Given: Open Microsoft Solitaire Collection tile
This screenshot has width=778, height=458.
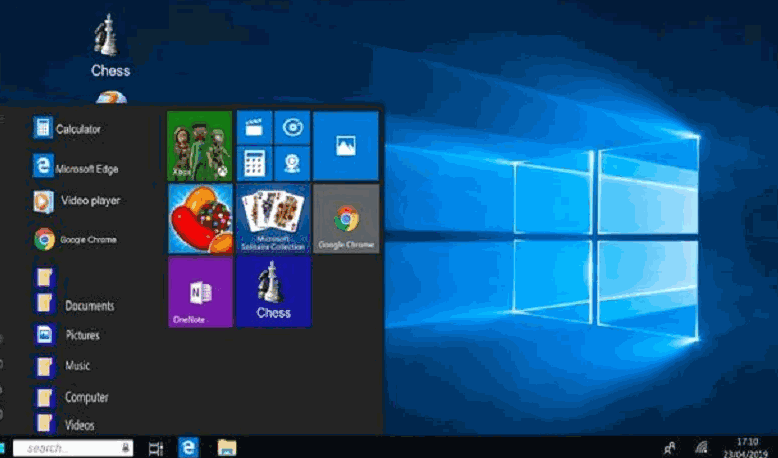Looking at the screenshot, I should [273, 218].
